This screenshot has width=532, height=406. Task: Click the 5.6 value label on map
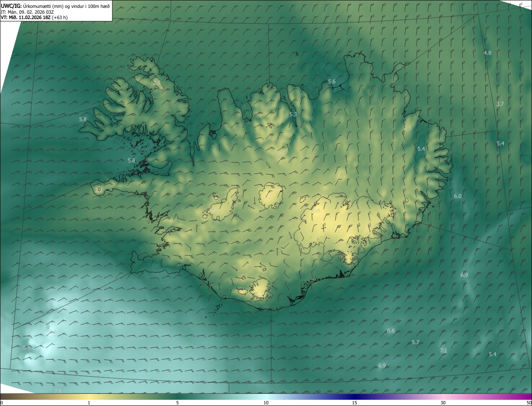click(x=332, y=81)
